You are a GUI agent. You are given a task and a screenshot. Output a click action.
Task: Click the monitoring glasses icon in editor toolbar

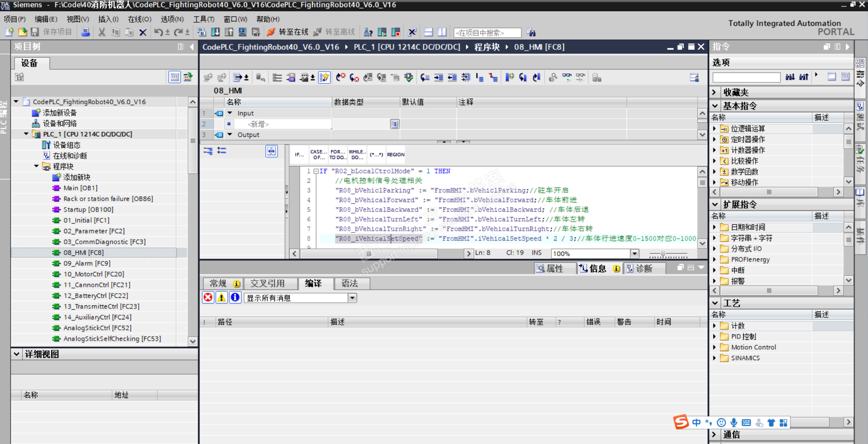567,77
